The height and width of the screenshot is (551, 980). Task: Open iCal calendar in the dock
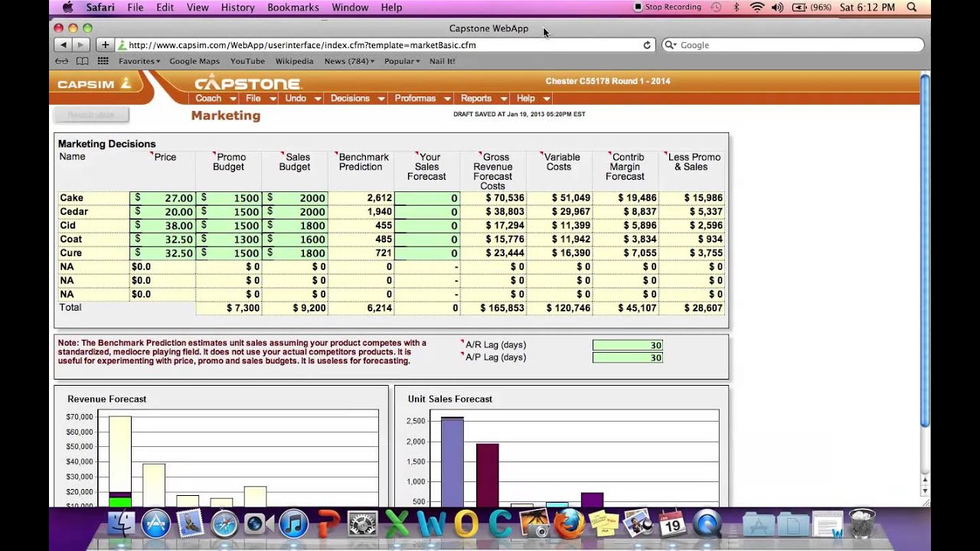click(x=672, y=523)
